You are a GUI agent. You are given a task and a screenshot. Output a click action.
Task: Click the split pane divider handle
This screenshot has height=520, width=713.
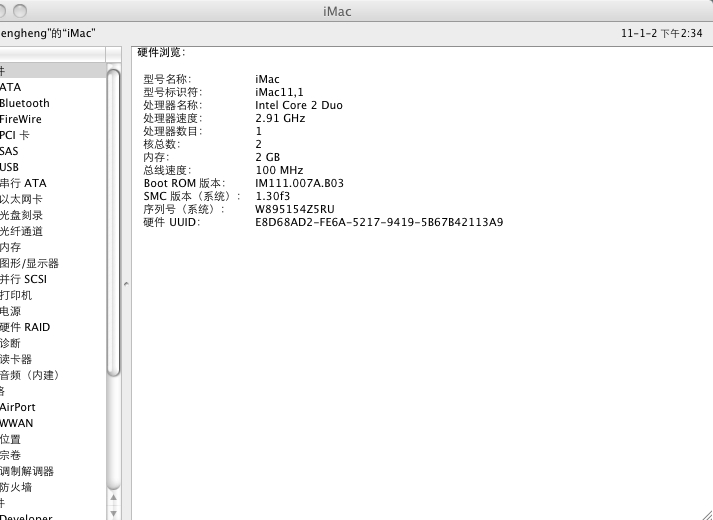(126, 284)
